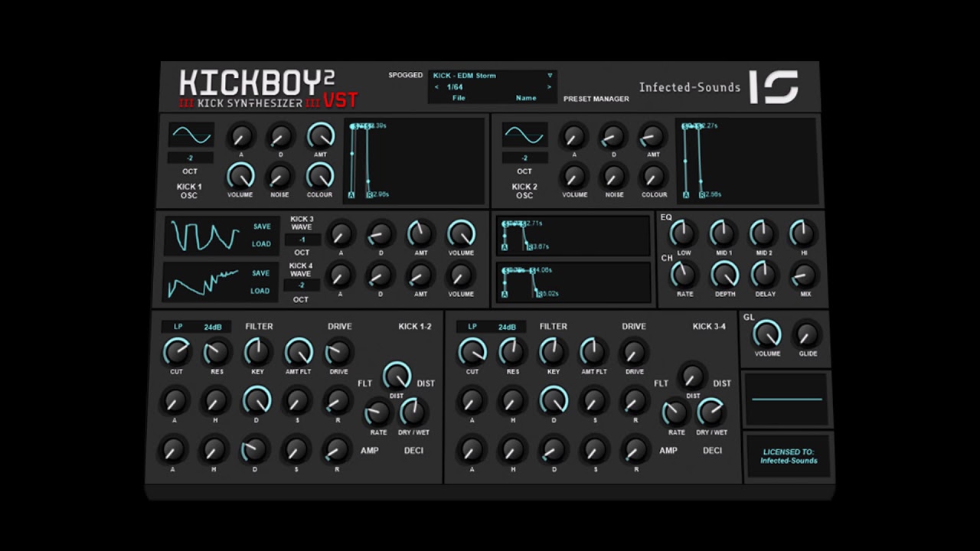The image size is (980, 551).
Task: Click the EQ MID 1 knob
Action: (x=723, y=233)
